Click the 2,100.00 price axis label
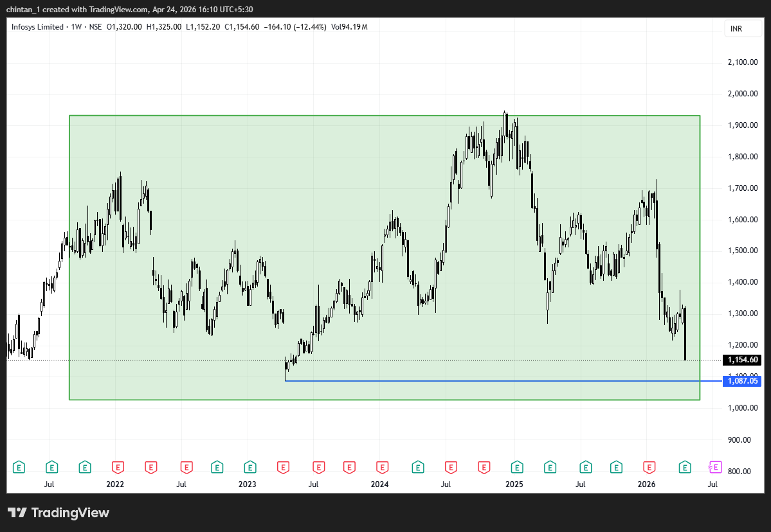 743,62
